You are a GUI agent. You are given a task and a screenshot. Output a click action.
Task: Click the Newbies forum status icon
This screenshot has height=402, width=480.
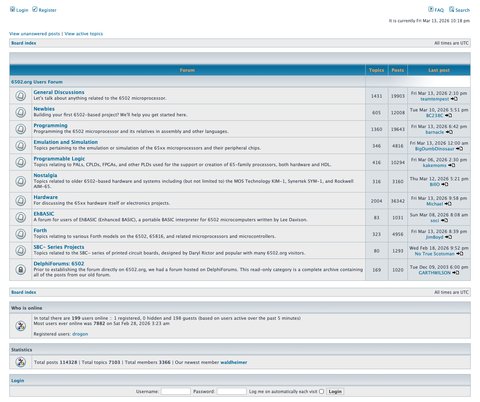pos(21,112)
